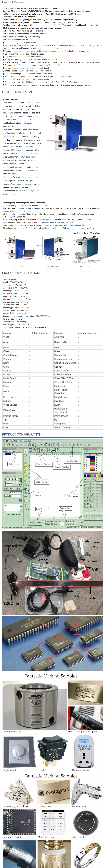Click the 'Wrench' label in accessories photo
112x868 pixels.
(43, 560)
